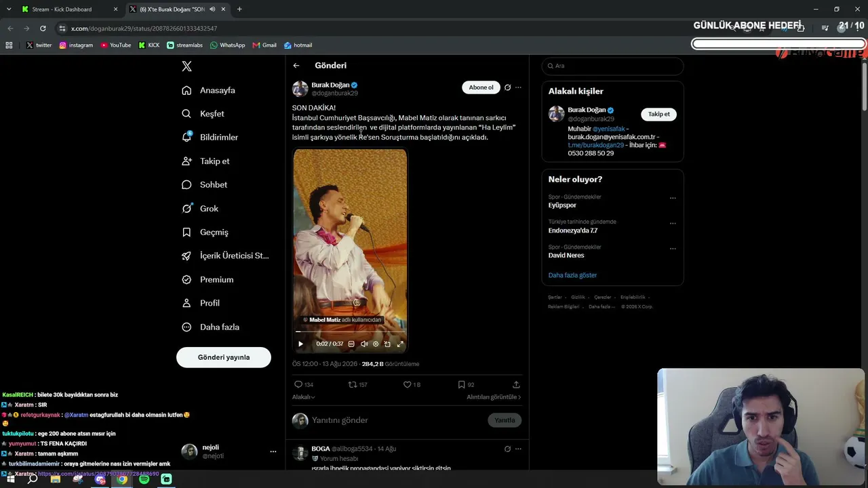
Task: Open more options for Eyüpspor trend
Action: click(673, 199)
